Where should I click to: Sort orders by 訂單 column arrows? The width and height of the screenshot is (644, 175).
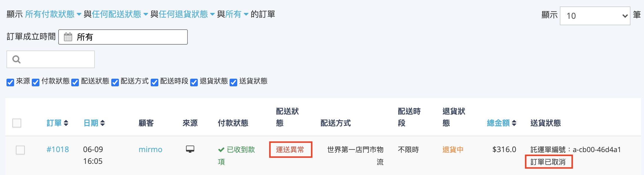click(66, 123)
